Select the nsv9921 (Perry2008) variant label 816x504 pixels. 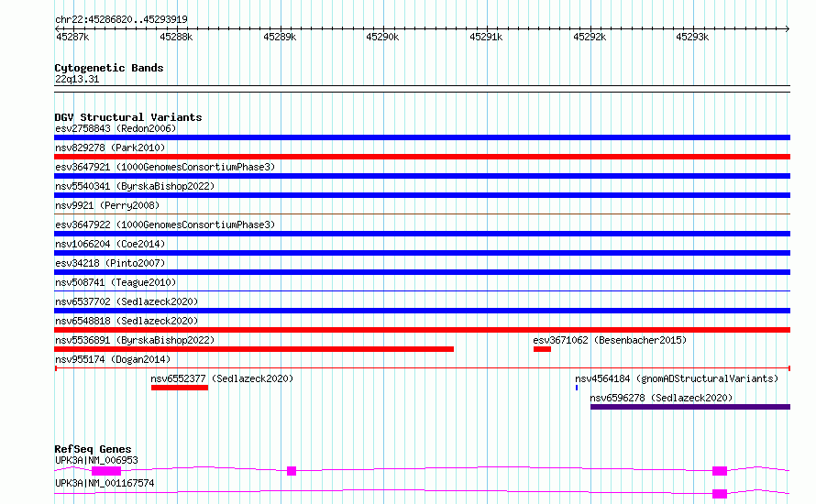[107, 205]
